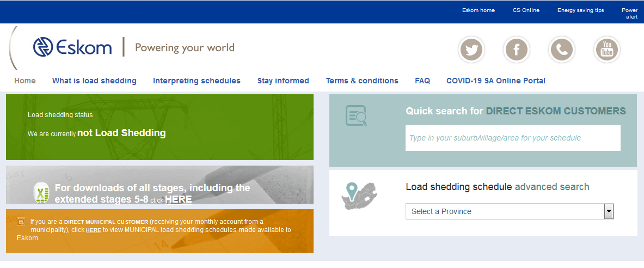Image resolution: width=644 pixels, height=268 pixels.
Task: Click the suburb/village/area search field
Action: pyautogui.click(x=513, y=138)
